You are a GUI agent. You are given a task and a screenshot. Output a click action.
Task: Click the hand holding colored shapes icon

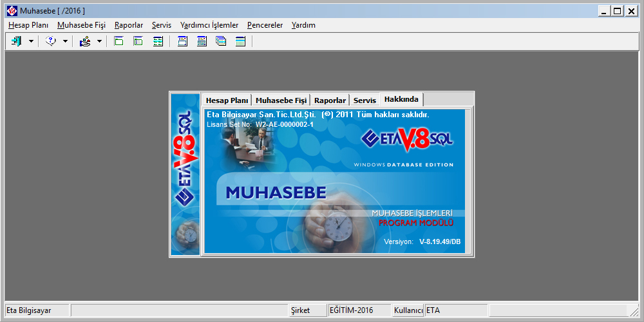[85, 41]
